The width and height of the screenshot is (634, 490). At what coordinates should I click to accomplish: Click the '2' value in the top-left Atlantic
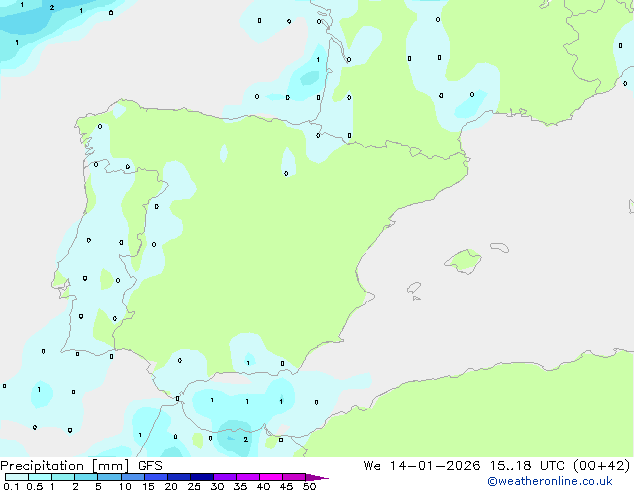point(52,8)
